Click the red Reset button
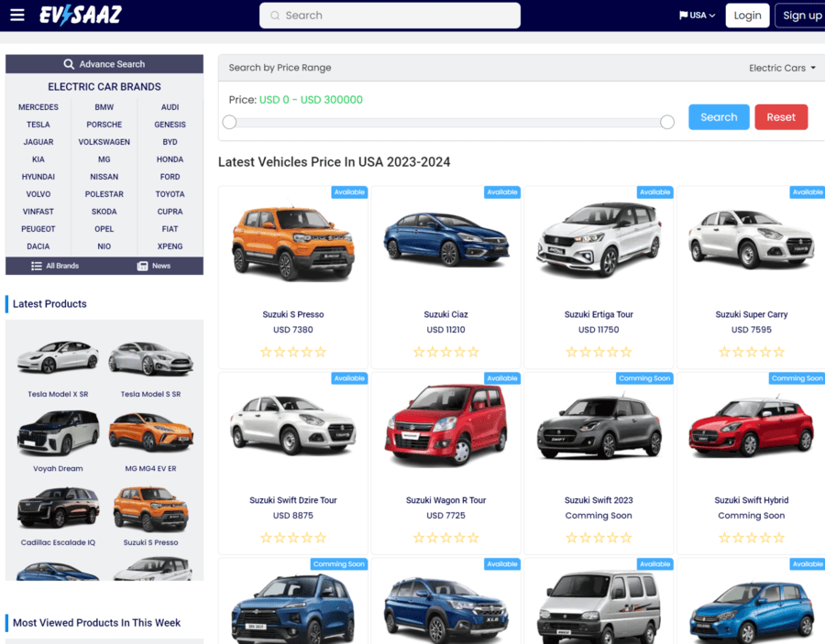Viewport: 825px width, 644px height. tap(781, 116)
